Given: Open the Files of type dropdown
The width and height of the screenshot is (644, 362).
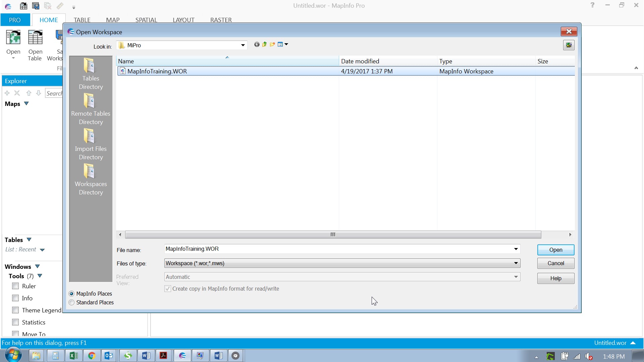Looking at the screenshot, I should point(516,263).
